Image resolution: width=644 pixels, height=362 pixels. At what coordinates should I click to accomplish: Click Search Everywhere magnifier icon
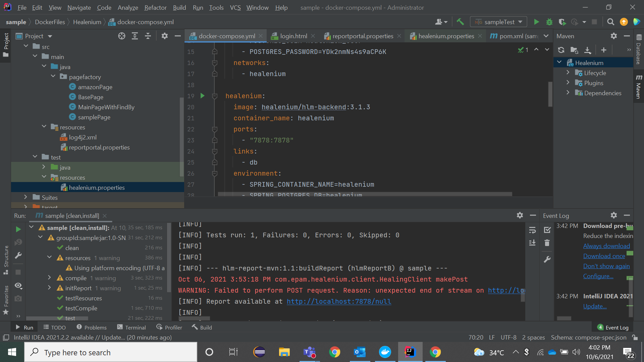coord(610,22)
